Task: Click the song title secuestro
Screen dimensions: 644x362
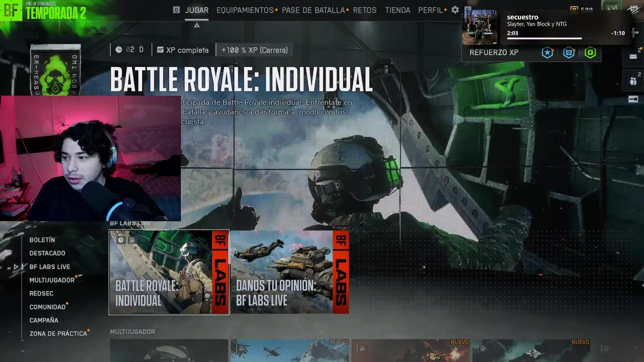Action: coord(523,17)
